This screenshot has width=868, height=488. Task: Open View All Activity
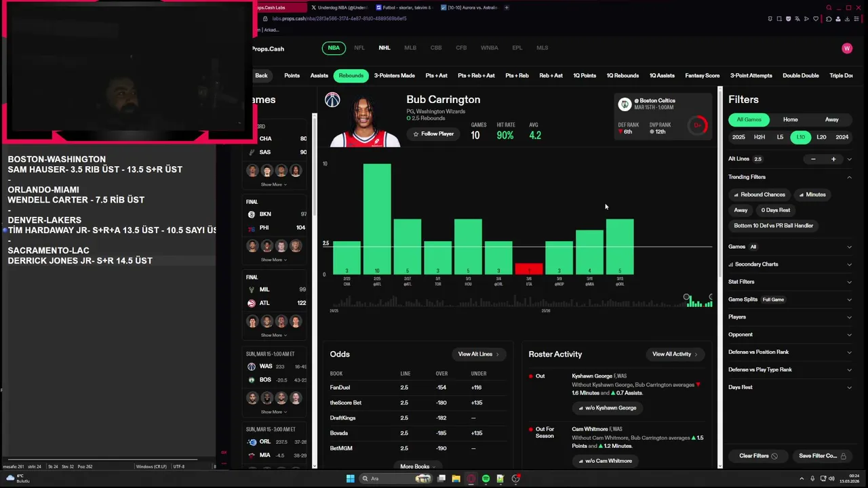click(x=675, y=354)
